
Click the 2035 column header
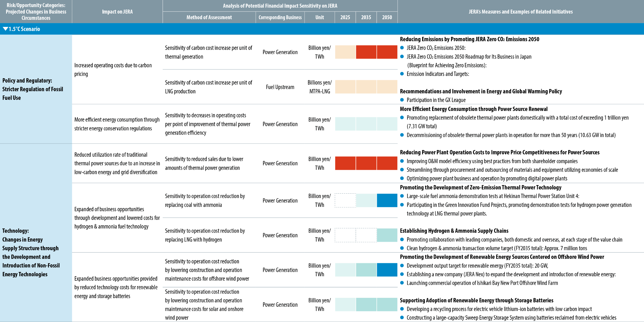pyautogui.click(x=366, y=17)
